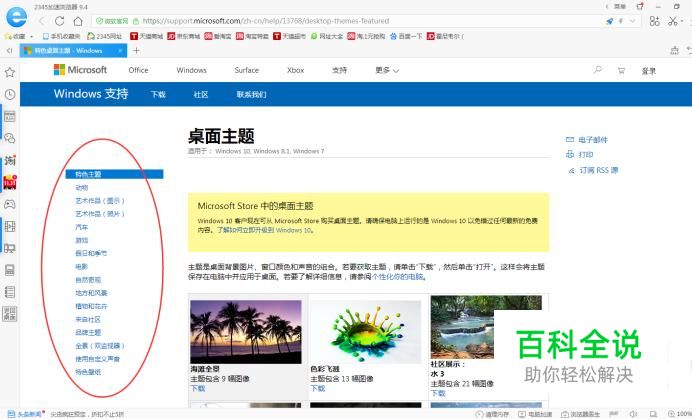Expand the 更多 menu on Microsoft nav
692x419 pixels.
(387, 70)
